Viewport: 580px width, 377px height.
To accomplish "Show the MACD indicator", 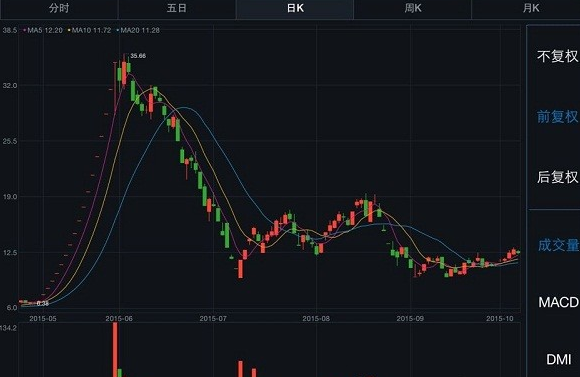I will point(558,302).
